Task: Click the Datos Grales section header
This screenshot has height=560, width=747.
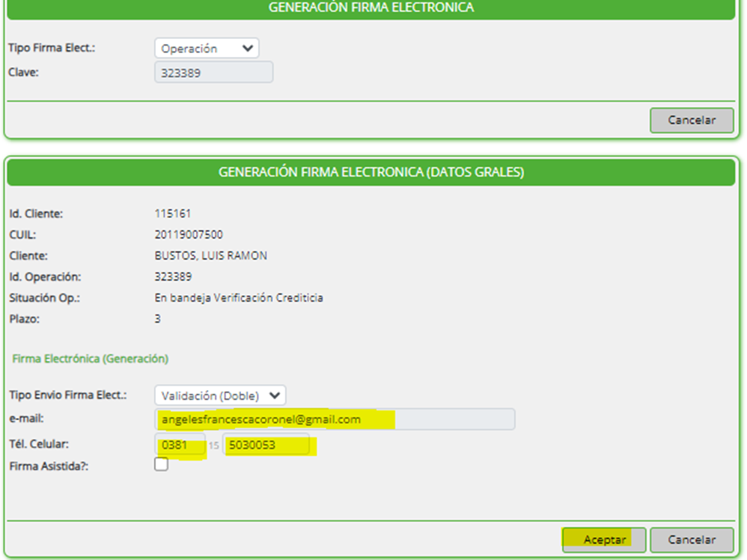Action: click(371, 172)
